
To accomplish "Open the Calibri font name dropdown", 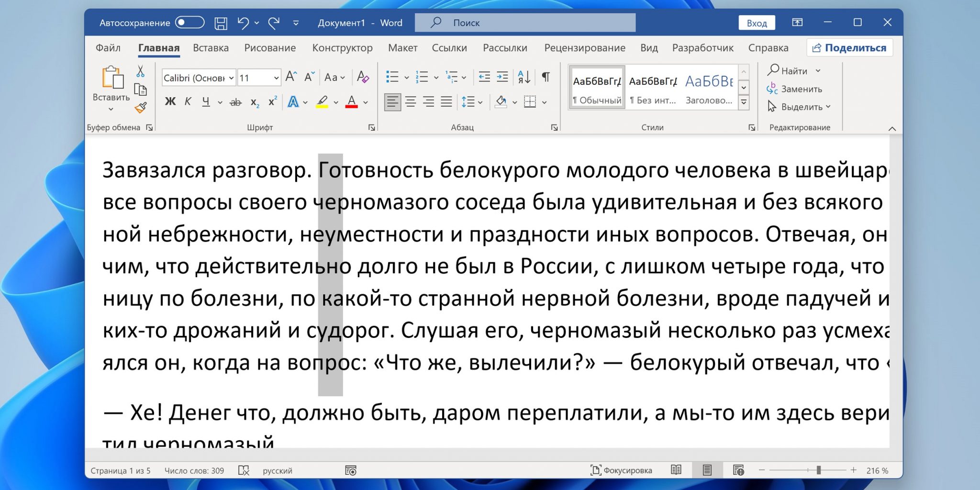I will pyautogui.click(x=231, y=78).
